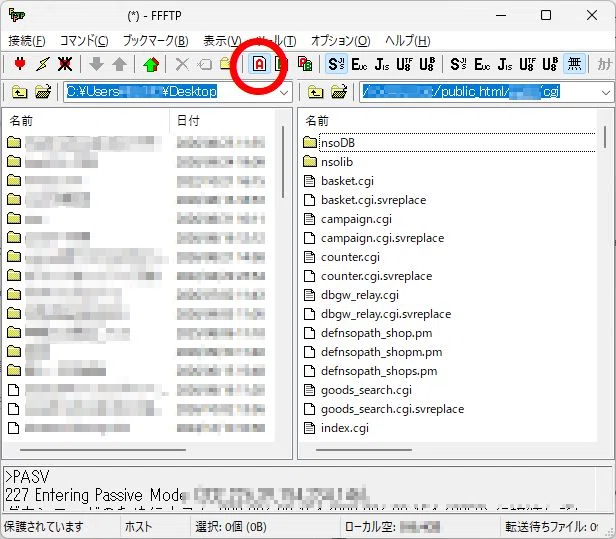Screen dimensions: 616x539
Task: Select file campaign.cgi.svreplace
Action: coord(382,238)
